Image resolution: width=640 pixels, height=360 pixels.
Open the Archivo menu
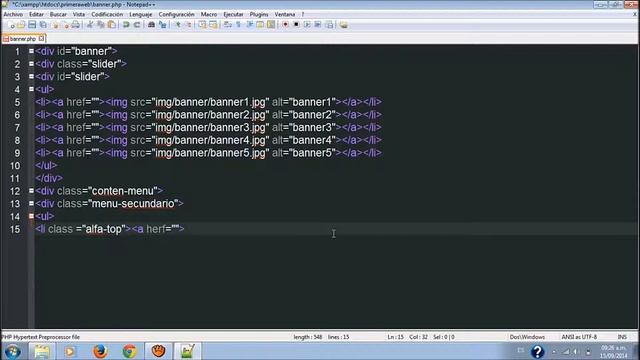(x=13, y=14)
